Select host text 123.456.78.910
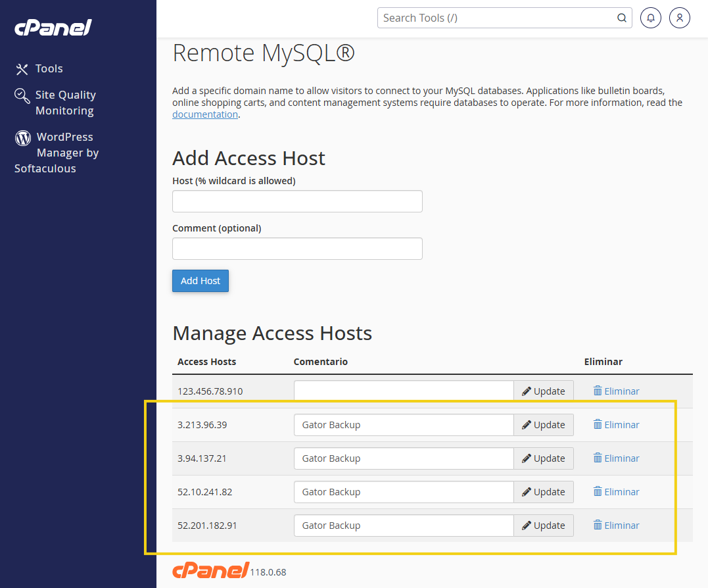Screen dimensions: 708x588 [x=210, y=391]
